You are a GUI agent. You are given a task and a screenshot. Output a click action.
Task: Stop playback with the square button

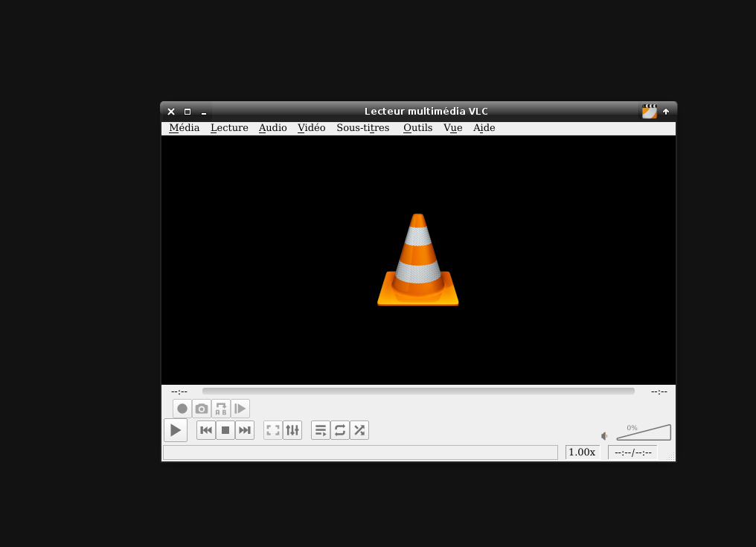tap(225, 430)
